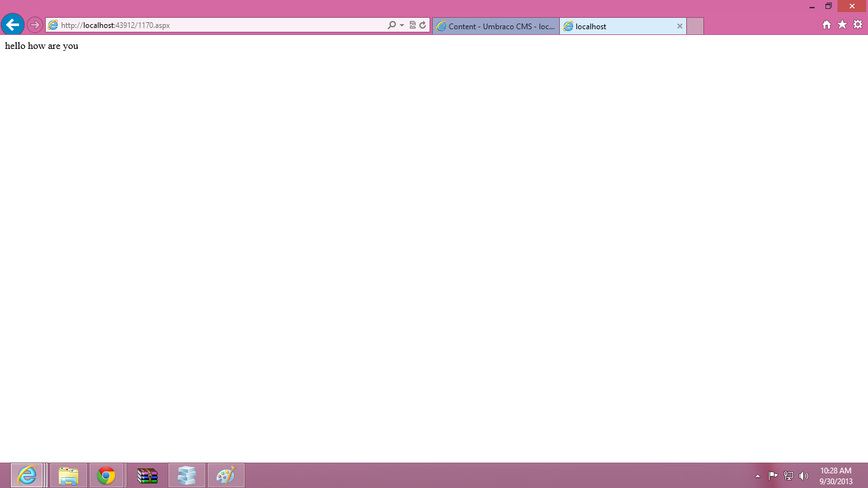The image size is (868, 488).
Task: Open the volume speaker icon
Action: pos(804,475)
